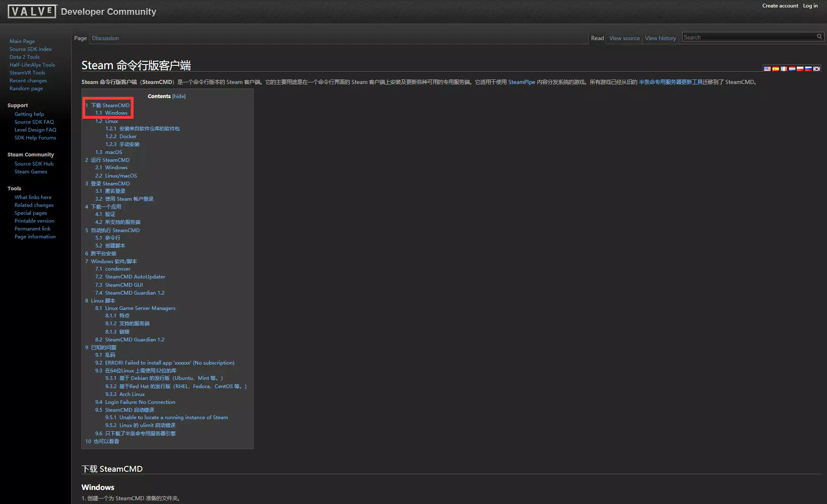Click the Korean flag language icon
The image size is (827, 504).
pos(817,69)
